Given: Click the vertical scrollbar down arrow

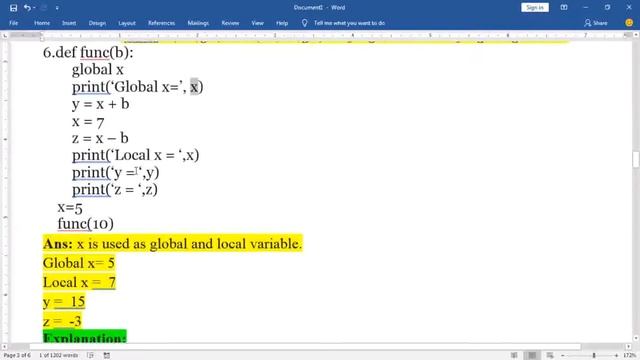Looking at the screenshot, I should (636, 338).
